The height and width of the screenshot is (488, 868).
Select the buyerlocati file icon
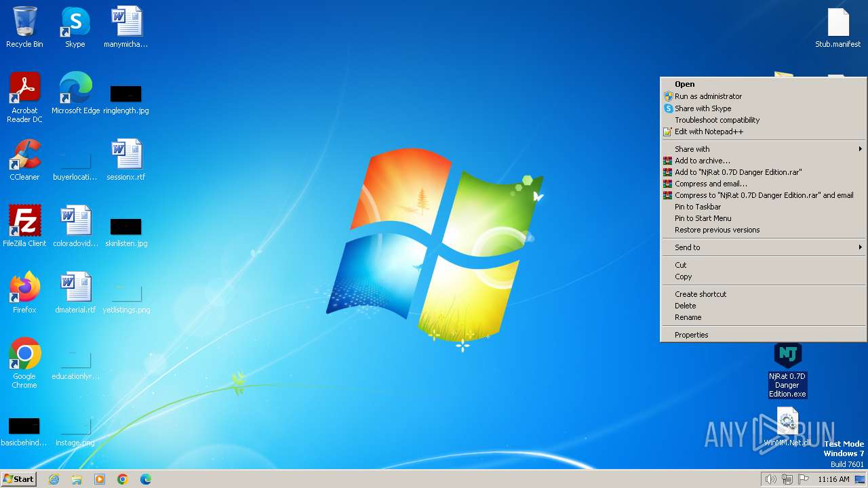coord(75,165)
